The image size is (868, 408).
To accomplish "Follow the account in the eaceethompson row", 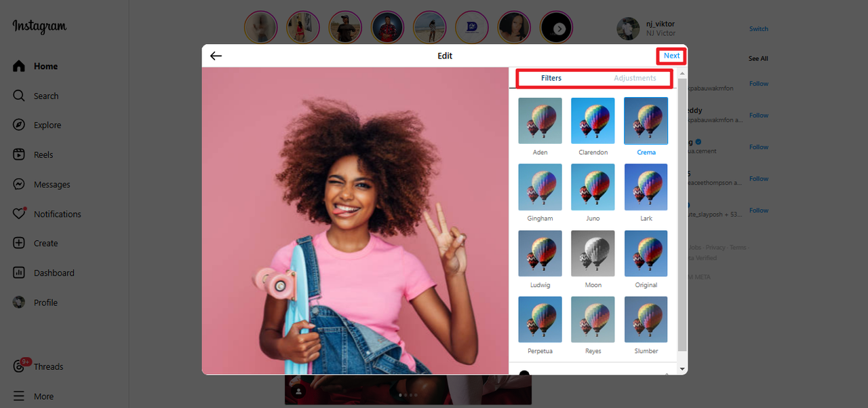I will tap(759, 179).
